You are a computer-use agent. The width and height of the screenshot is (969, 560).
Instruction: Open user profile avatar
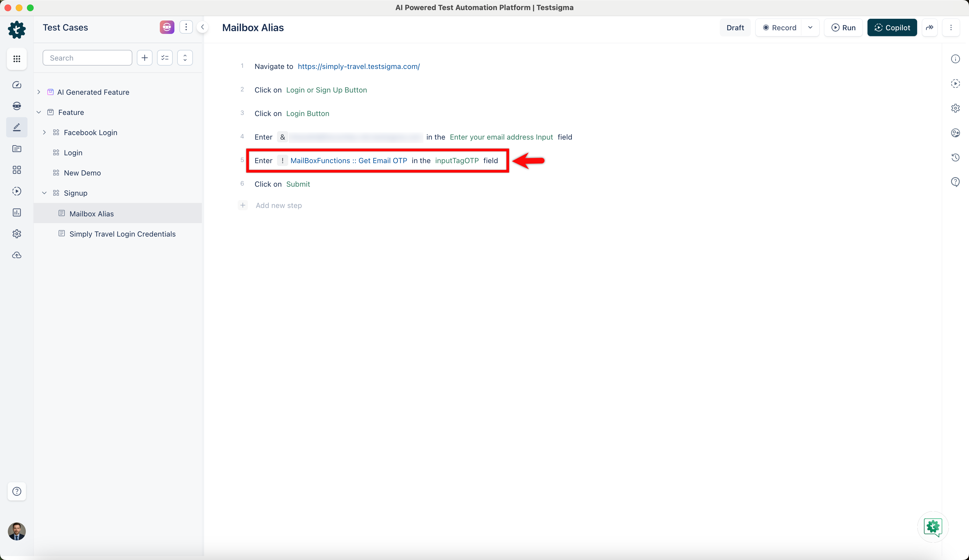coord(17,532)
